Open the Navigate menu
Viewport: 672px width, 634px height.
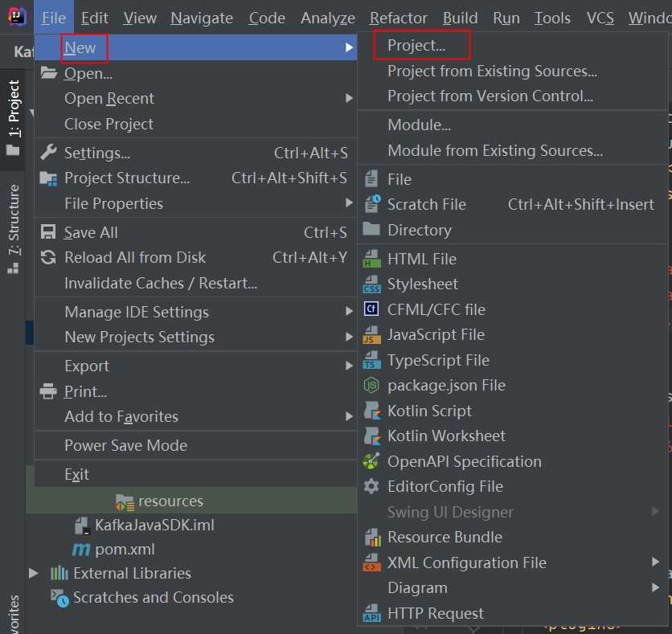coord(202,18)
